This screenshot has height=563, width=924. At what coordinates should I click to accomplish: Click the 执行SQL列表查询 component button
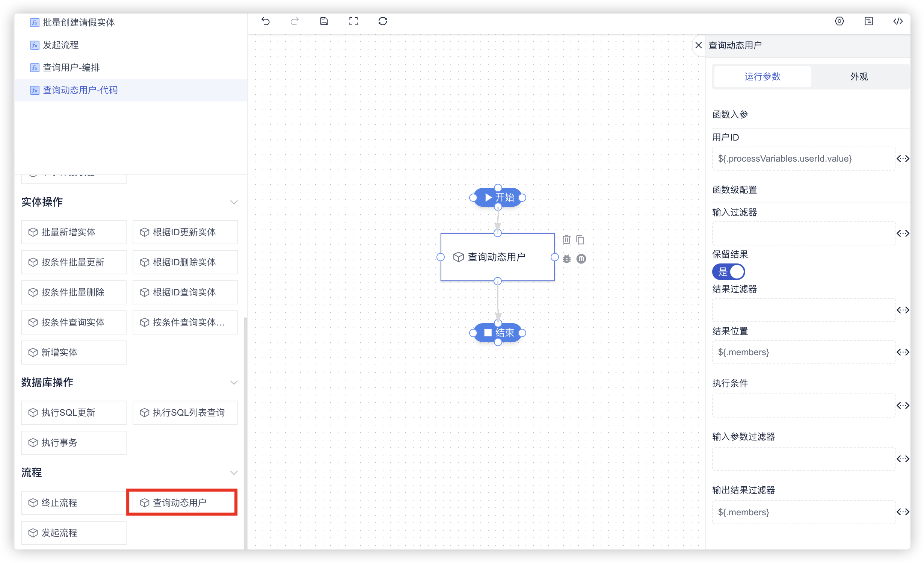pos(185,413)
